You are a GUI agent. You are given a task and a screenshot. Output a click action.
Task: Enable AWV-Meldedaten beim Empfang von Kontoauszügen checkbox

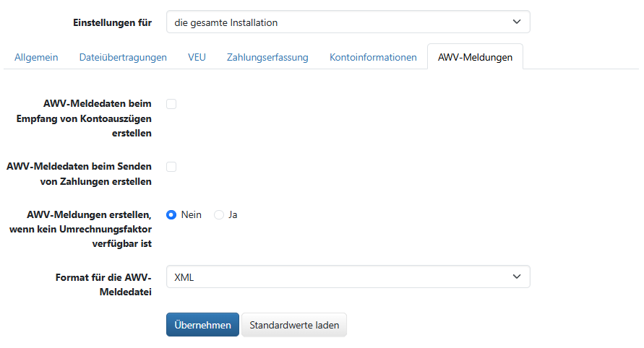[171, 104]
